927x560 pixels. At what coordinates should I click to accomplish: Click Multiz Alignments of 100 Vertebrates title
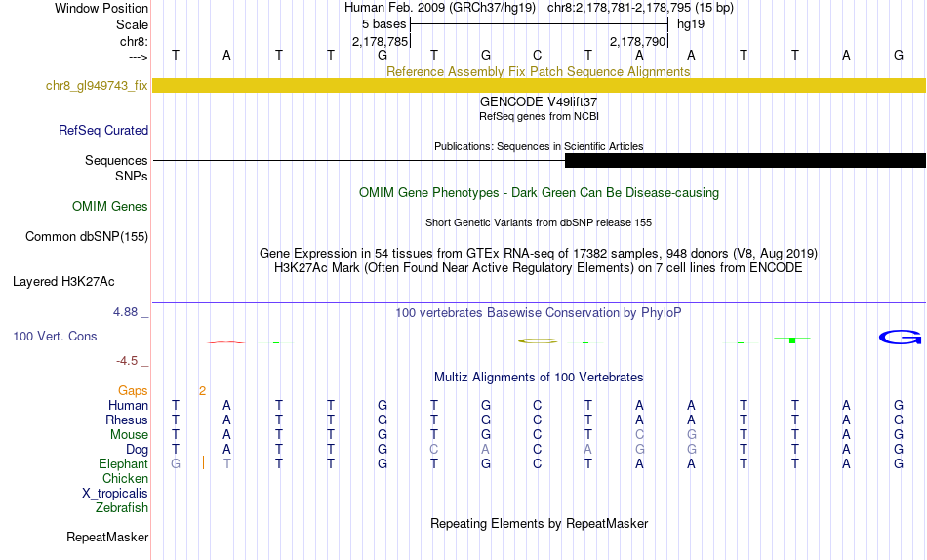click(539, 378)
